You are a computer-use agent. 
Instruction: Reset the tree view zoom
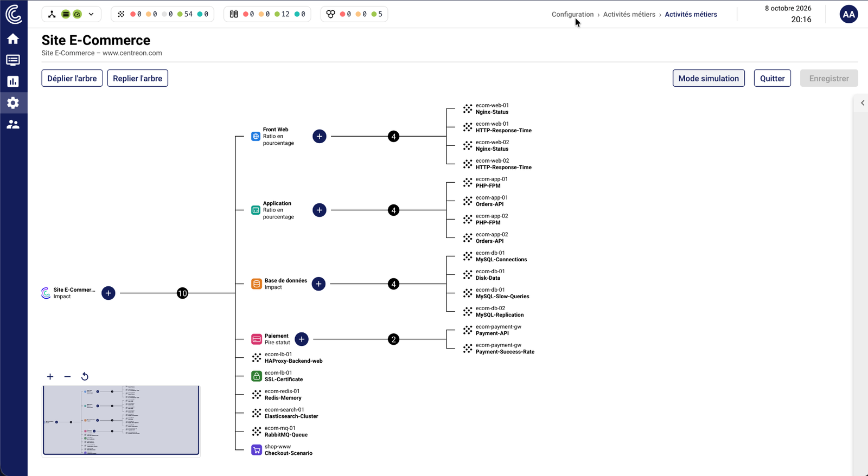click(85, 377)
